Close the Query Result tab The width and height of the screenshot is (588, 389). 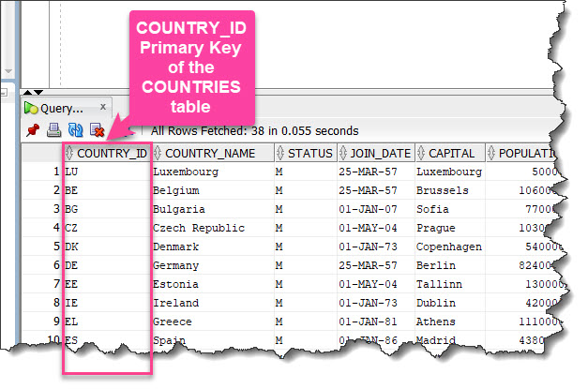click(x=103, y=107)
